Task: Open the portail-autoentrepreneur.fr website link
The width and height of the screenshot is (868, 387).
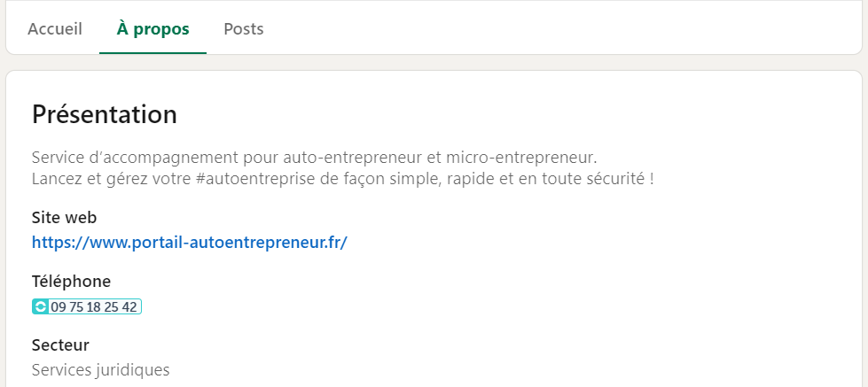Action: [x=190, y=243]
